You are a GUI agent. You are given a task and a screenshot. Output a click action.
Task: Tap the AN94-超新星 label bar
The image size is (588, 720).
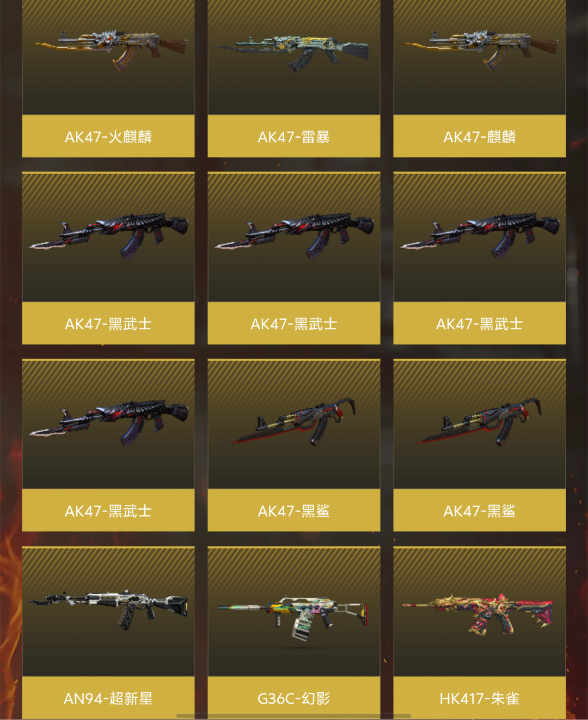click(108, 698)
